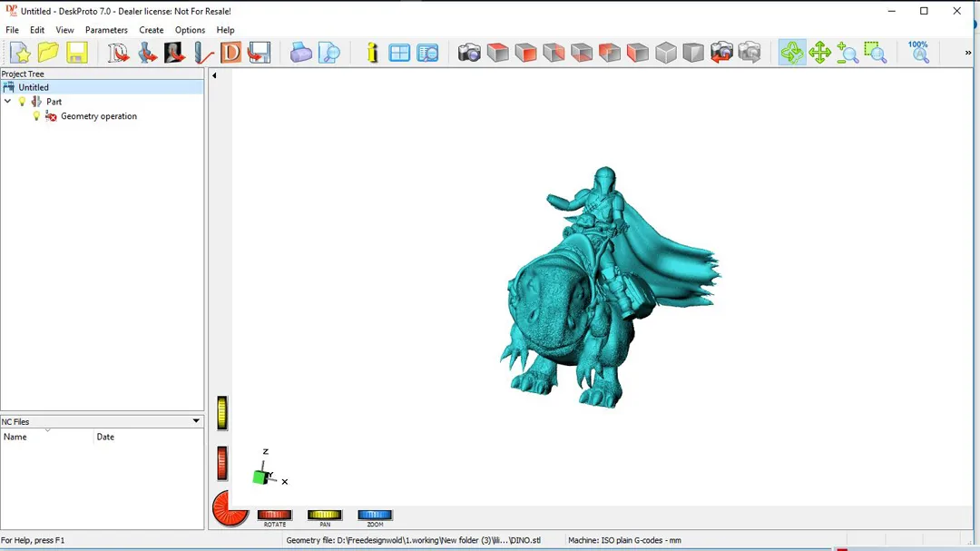Select the Rotate/mouse-rotation tool (highlighted green)
Image resolution: width=980 pixels, height=551 pixels.
791,53
